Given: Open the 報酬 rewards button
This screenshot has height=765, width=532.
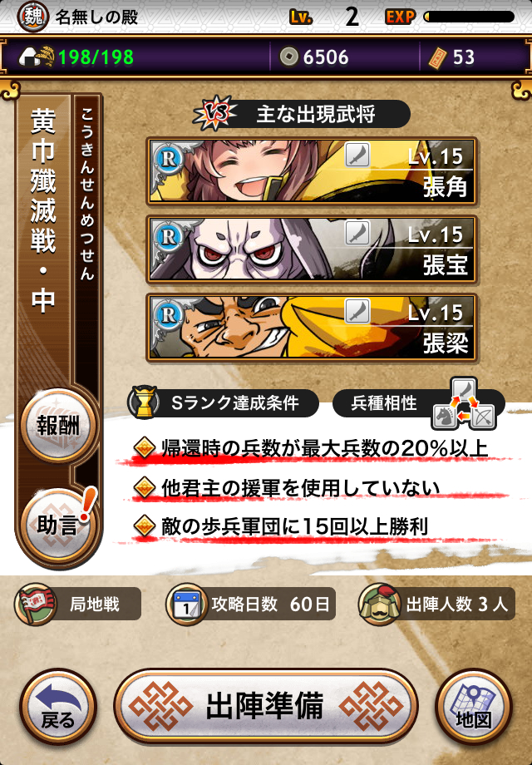Looking at the screenshot, I should pos(58,426).
